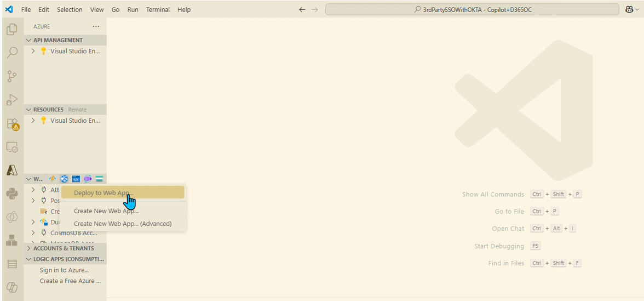The height and width of the screenshot is (301, 644).
Task: Open the File menu
Action: [x=26, y=9]
